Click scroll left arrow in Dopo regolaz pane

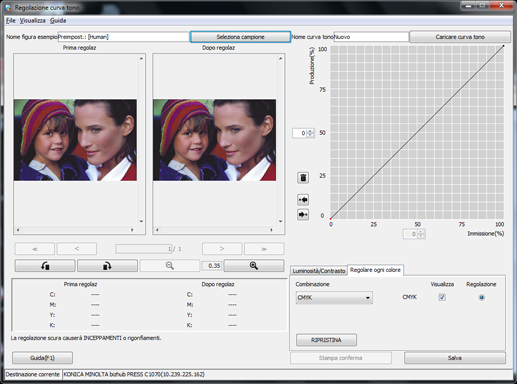[157, 230]
